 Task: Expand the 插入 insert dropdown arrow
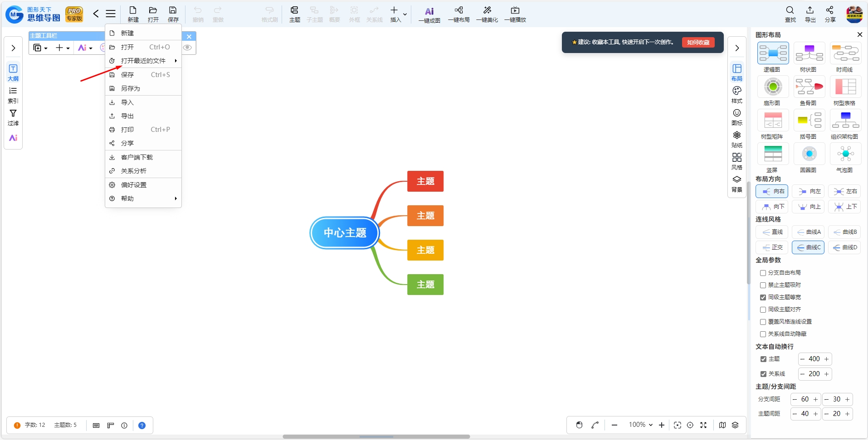click(x=405, y=15)
